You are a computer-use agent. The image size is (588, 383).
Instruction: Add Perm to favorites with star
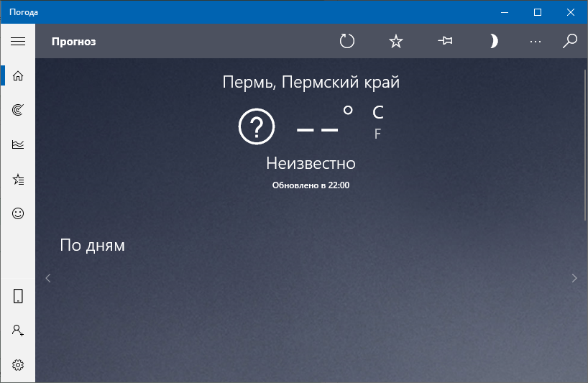[x=395, y=41]
